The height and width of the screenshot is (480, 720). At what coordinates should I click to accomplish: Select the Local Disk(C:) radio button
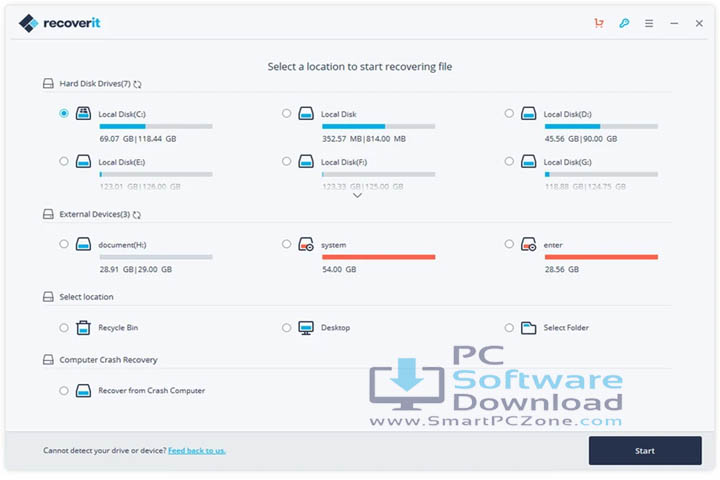(x=64, y=113)
